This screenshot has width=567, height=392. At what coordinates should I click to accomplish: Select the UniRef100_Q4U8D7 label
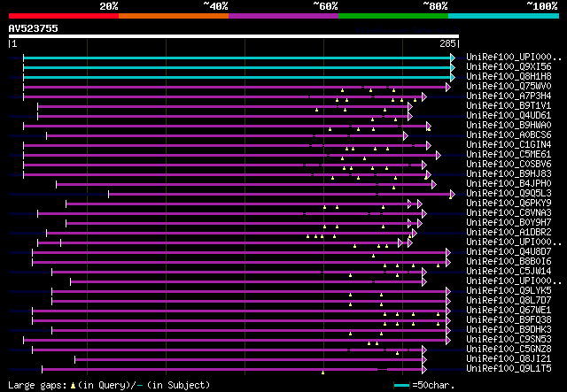(x=509, y=252)
